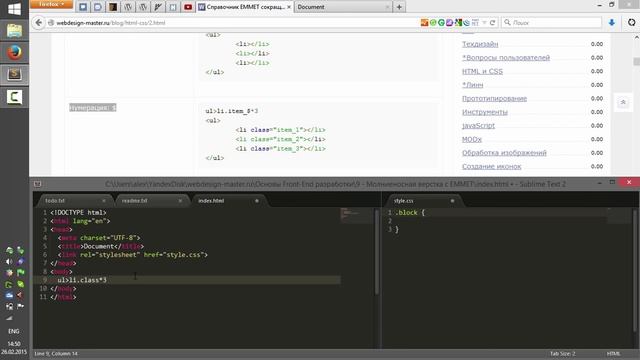Open the JavaScript category link
Viewport: 640px width, 360px height.
pos(478,125)
